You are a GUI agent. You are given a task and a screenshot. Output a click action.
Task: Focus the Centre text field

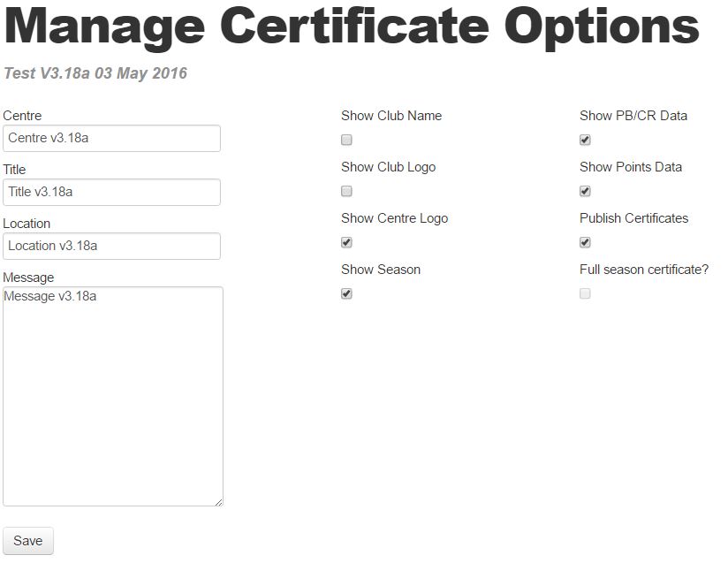point(111,138)
